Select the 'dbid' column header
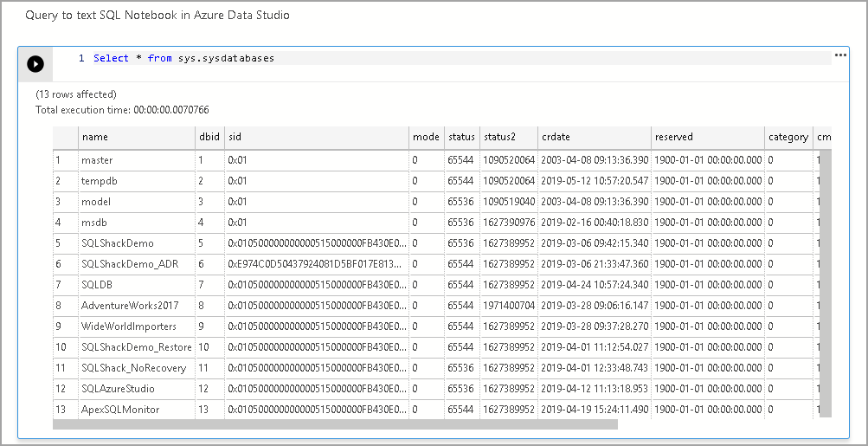This screenshot has height=446, width=868. tap(209, 137)
